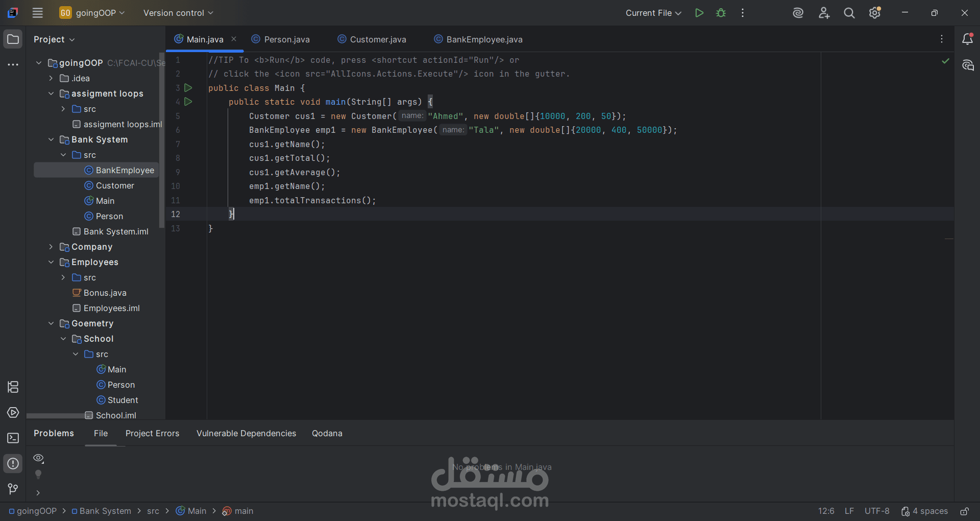Open the Git version control tool window
980x521 pixels.
(x=13, y=489)
